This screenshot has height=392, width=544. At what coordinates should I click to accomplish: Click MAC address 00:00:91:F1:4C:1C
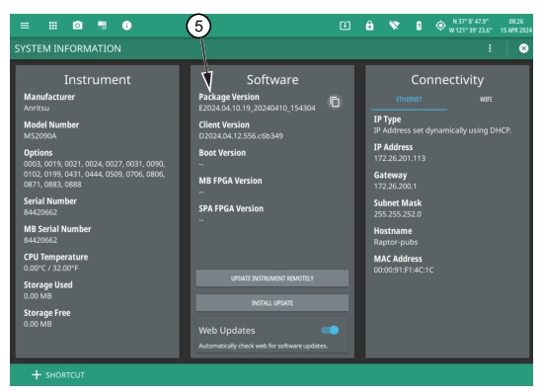click(x=404, y=270)
